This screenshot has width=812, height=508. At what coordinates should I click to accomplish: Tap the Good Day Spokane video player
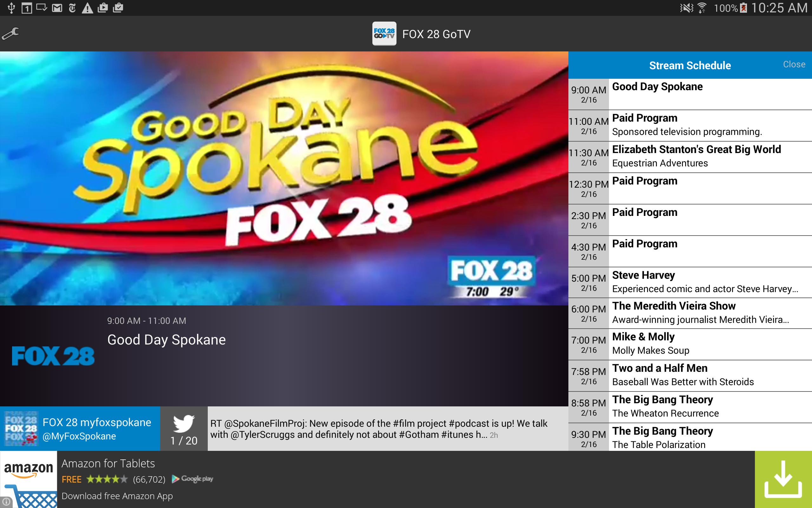(x=284, y=178)
